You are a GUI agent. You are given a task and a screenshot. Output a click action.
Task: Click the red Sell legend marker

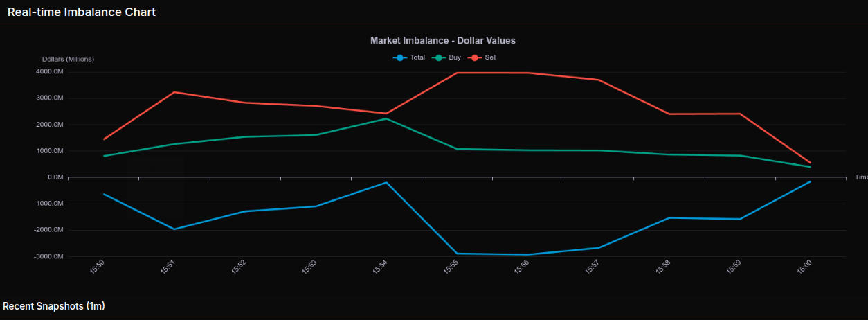(x=474, y=57)
